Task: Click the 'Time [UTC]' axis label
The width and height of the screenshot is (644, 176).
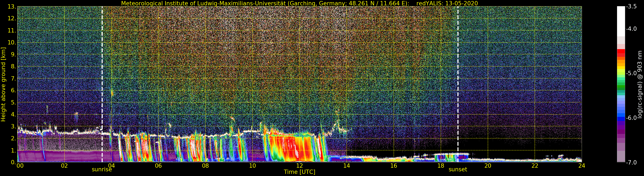Action: 300,172
